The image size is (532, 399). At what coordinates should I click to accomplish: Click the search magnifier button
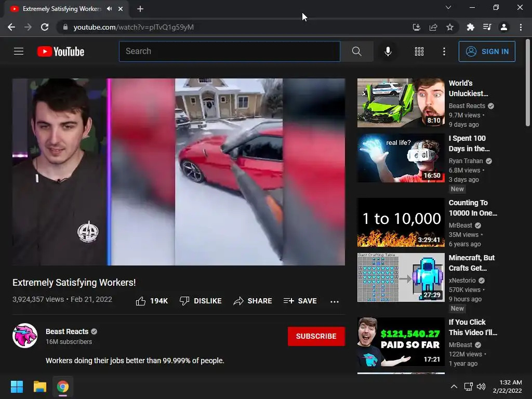(x=356, y=51)
